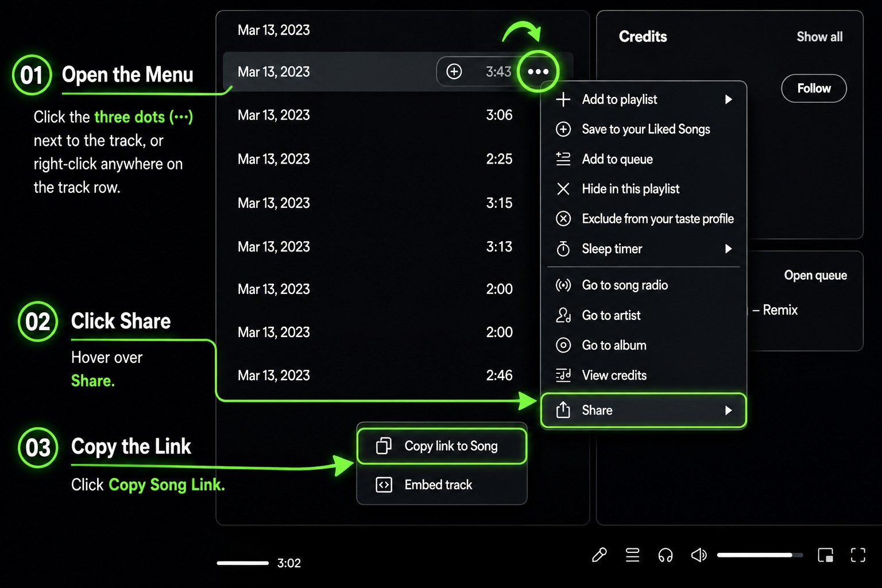This screenshot has width=882, height=588.
Task: Choose View credits
Action: [644, 375]
